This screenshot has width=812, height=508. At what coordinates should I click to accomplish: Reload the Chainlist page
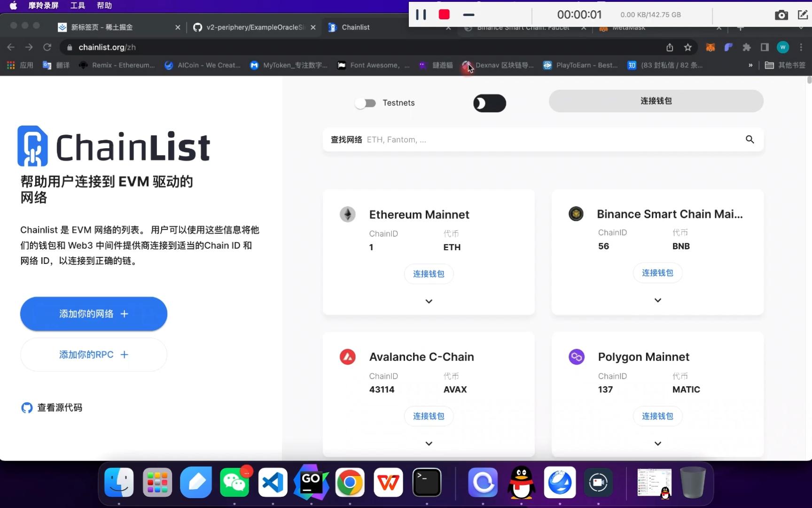click(x=47, y=47)
